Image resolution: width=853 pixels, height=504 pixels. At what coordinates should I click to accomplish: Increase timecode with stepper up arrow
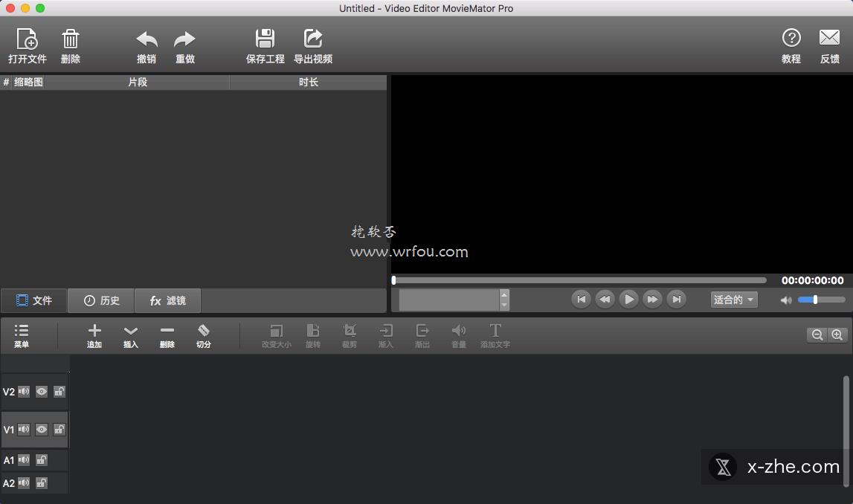point(504,294)
